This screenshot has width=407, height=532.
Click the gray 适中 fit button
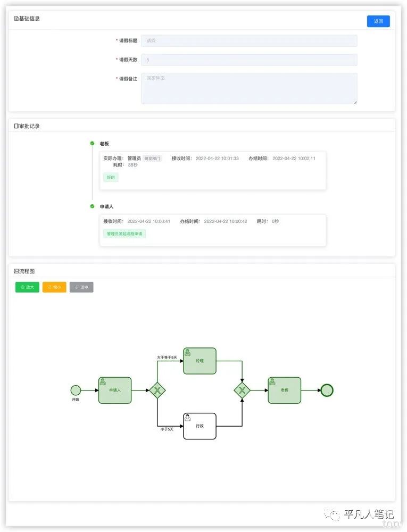point(81,287)
